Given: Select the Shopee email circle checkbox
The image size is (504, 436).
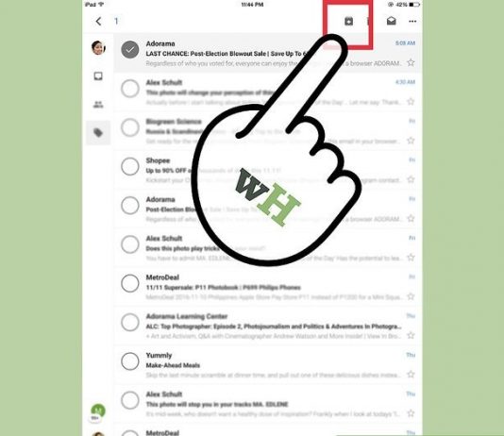Looking at the screenshot, I should (x=130, y=166).
